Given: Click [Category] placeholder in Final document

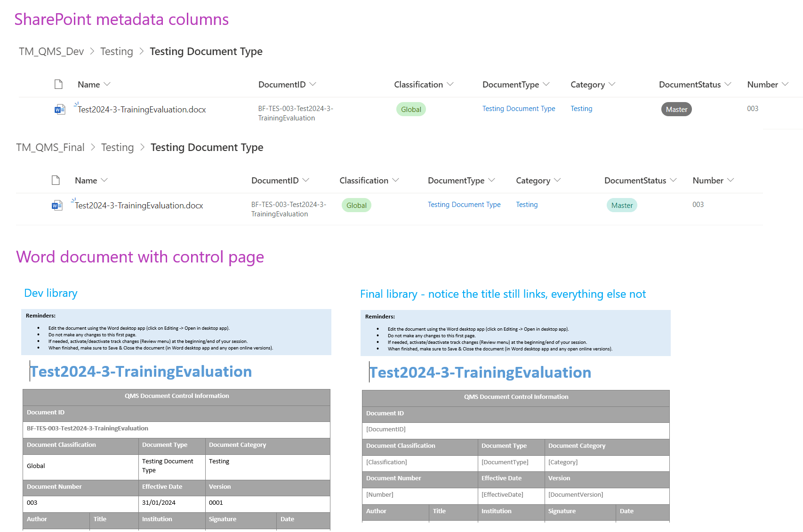Looking at the screenshot, I should [x=563, y=462].
